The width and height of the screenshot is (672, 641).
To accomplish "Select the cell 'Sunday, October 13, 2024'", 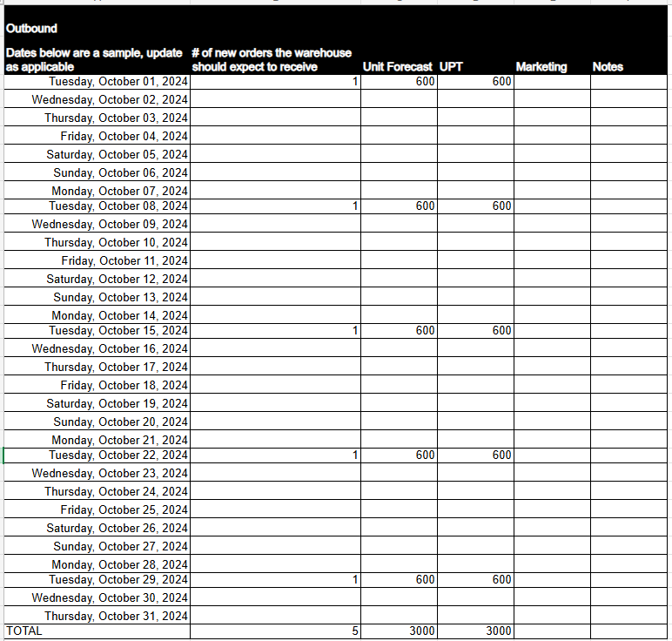I will (97, 297).
